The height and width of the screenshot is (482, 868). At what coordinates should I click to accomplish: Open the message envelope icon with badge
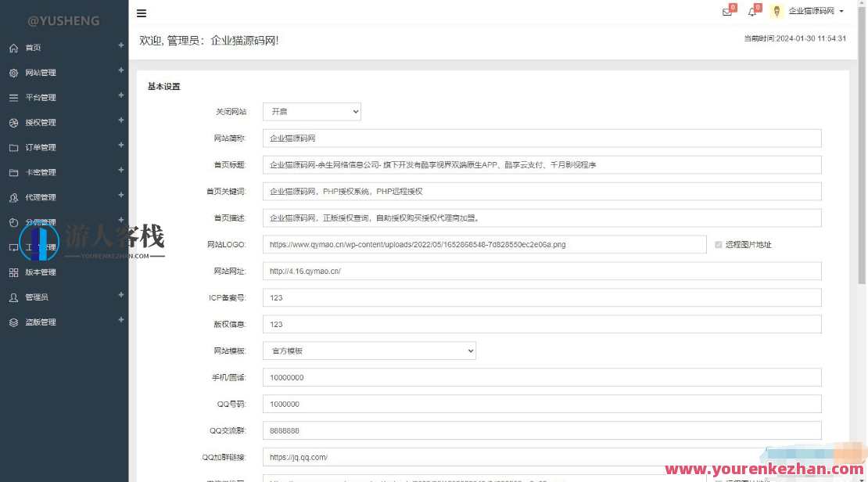pos(726,12)
